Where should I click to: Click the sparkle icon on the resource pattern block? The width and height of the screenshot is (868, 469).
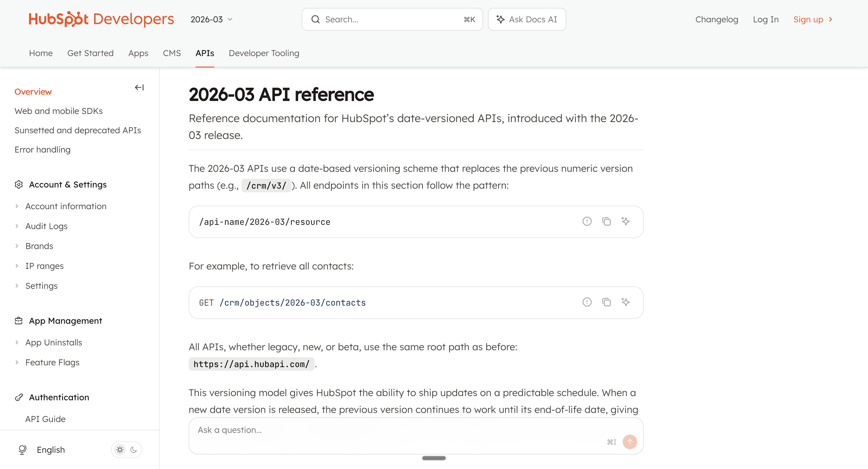pyautogui.click(x=625, y=221)
